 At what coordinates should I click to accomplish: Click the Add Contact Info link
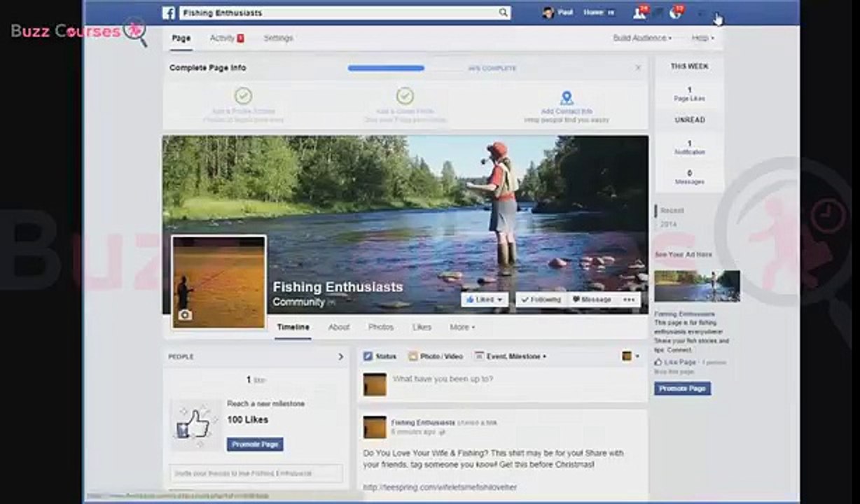point(567,111)
